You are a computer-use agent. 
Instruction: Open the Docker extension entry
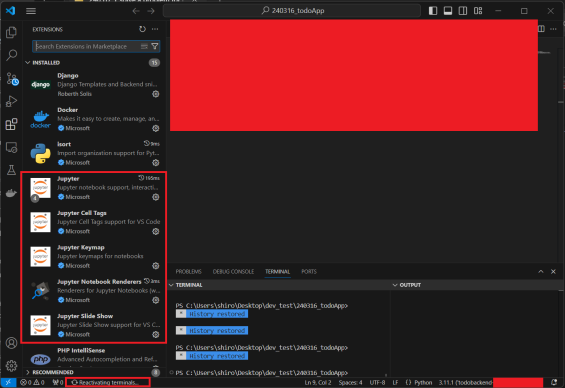coord(94,119)
